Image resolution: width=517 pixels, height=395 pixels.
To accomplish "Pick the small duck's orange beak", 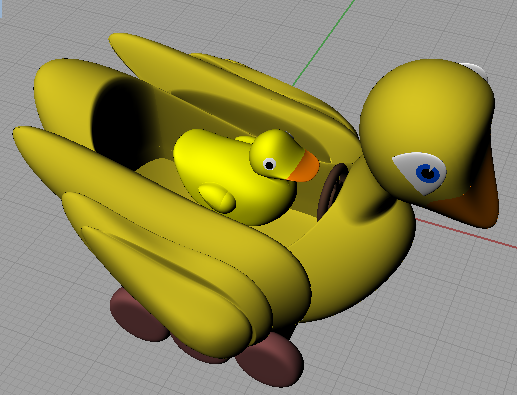I will tap(304, 167).
